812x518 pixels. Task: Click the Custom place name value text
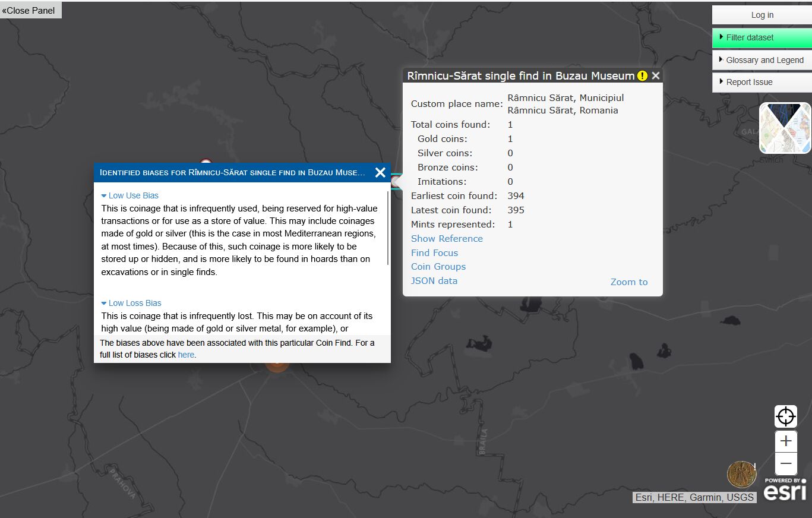[565, 104]
